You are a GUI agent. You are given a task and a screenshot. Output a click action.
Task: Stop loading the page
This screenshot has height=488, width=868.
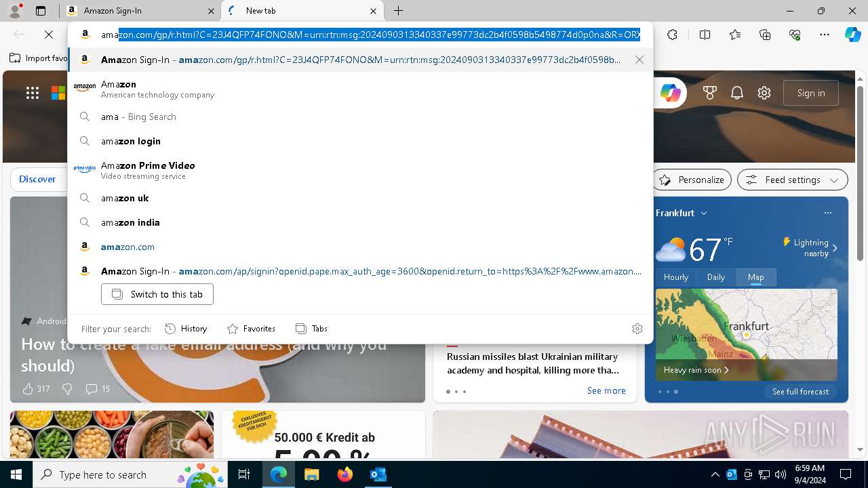[x=49, y=35]
